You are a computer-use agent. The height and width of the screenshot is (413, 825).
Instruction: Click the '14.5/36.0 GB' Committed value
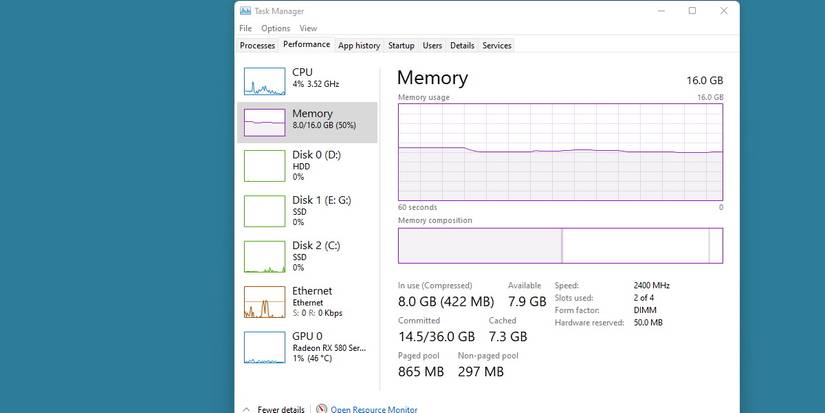436,337
